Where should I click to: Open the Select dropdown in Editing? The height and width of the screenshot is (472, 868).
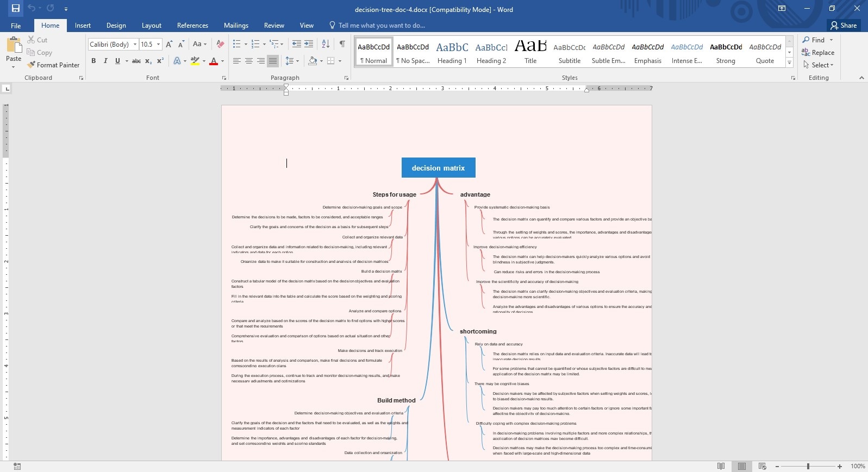(x=819, y=65)
